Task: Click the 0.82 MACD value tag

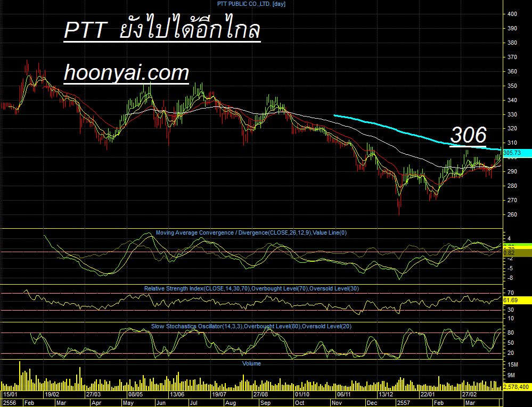Action: 517,253
